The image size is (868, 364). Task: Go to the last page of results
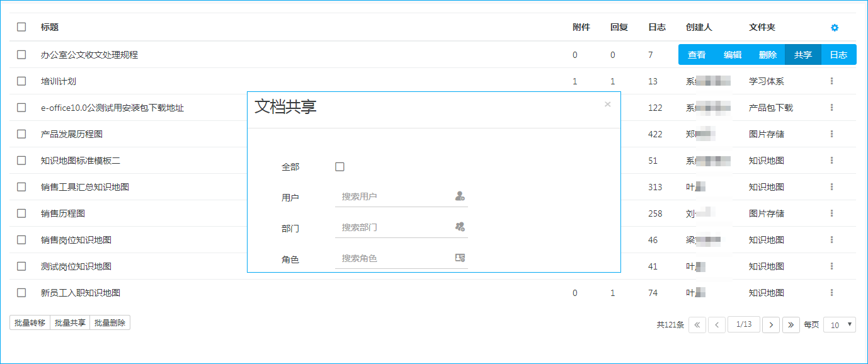791,325
